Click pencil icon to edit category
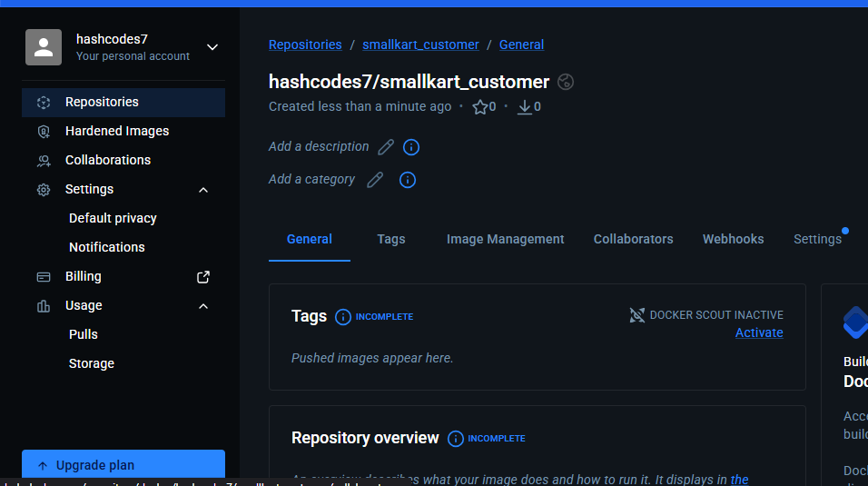Image resolution: width=868 pixels, height=486 pixels. click(375, 180)
